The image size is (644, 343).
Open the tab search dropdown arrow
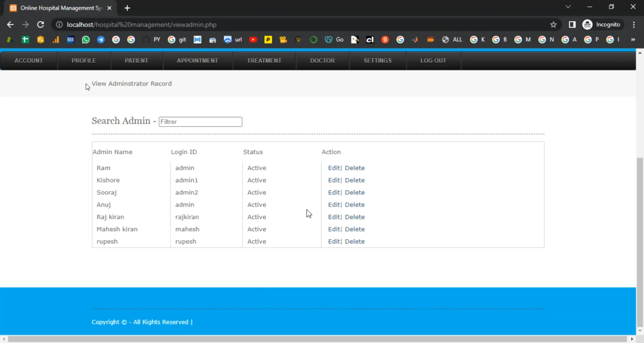click(568, 7)
